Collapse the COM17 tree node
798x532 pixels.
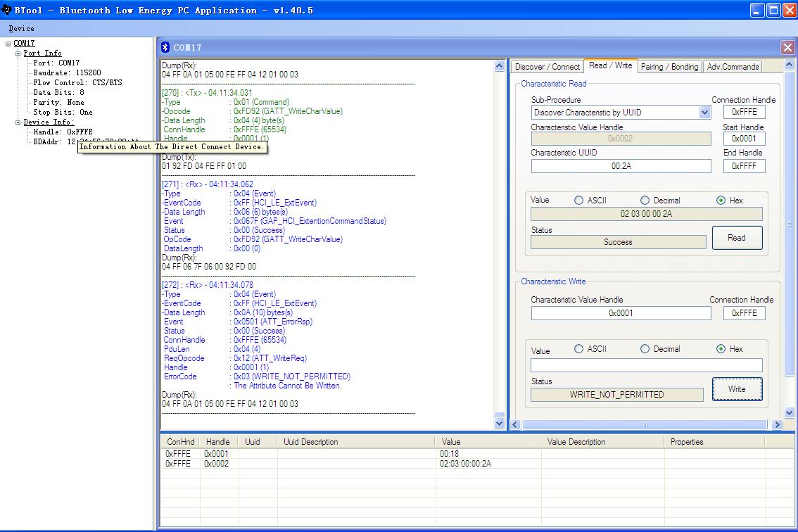click(x=8, y=43)
